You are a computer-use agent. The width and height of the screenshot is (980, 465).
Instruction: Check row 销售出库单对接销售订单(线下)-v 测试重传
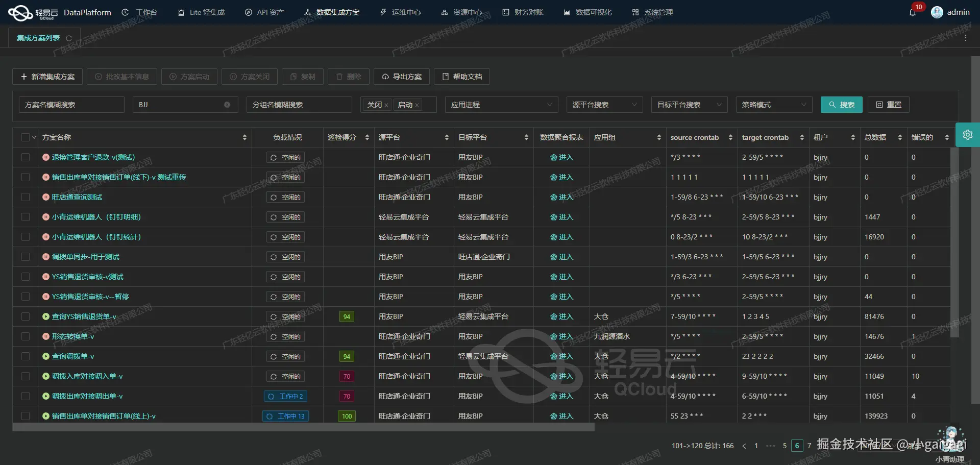pyautogui.click(x=26, y=177)
